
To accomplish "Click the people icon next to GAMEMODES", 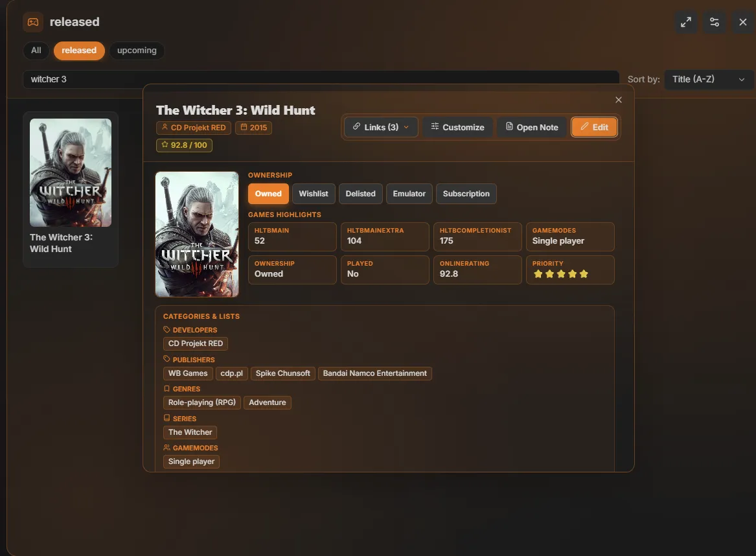I will click(x=167, y=448).
